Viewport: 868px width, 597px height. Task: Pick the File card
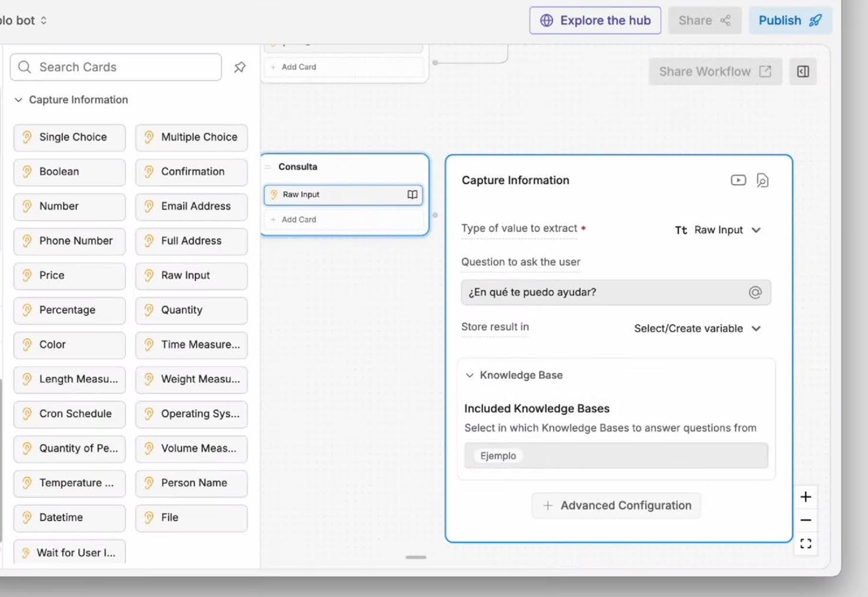191,518
